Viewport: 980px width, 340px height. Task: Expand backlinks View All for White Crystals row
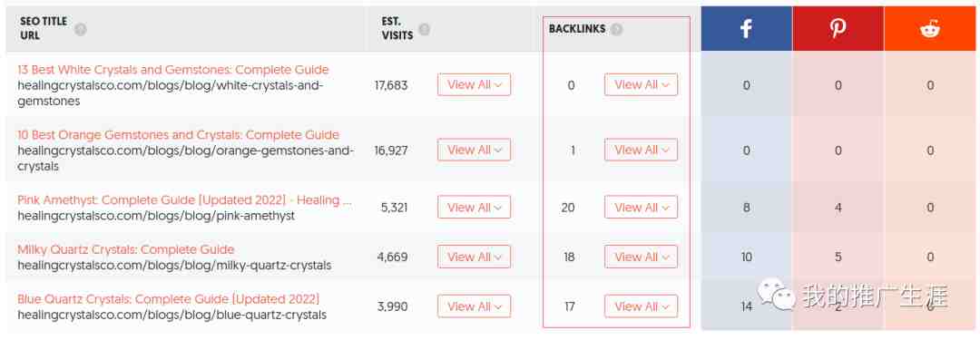click(642, 84)
